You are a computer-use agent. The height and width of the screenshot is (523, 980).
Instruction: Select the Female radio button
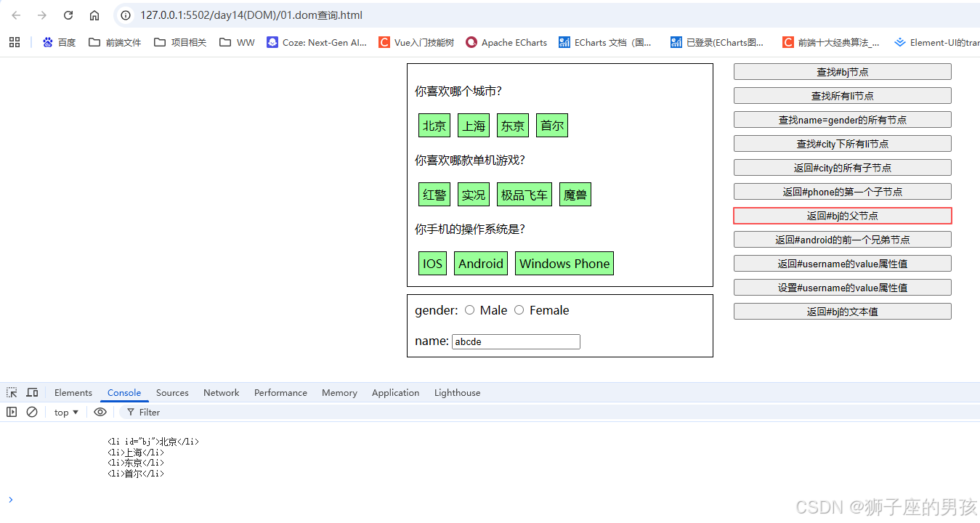[519, 310]
